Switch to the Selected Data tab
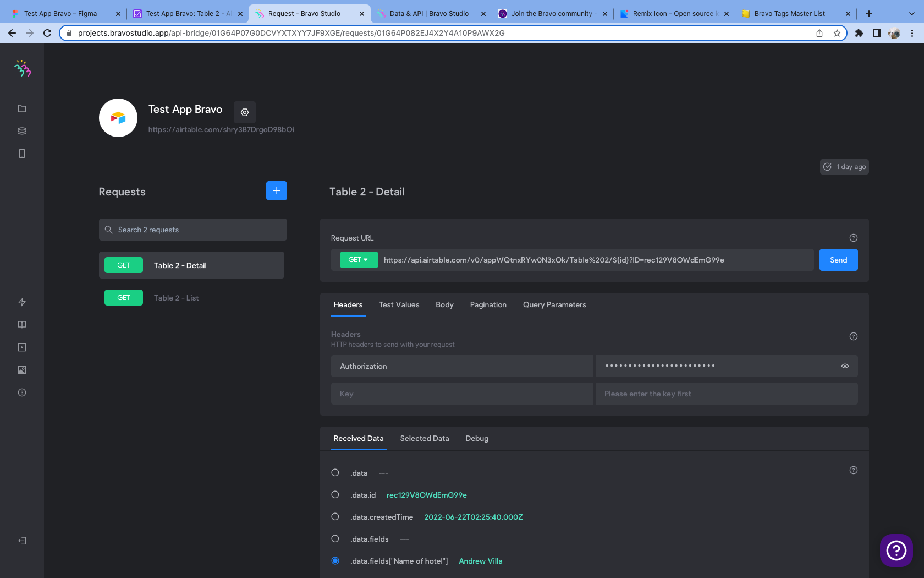 (425, 438)
